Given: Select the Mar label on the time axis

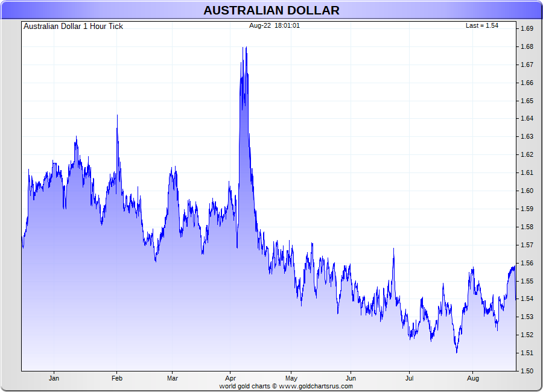Looking at the screenshot, I should tap(173, 379).
